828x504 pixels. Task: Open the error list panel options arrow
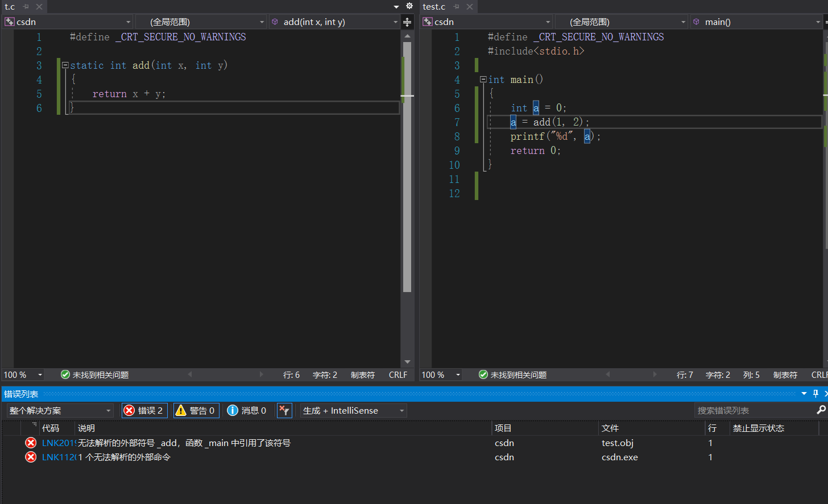pos(804,394)
